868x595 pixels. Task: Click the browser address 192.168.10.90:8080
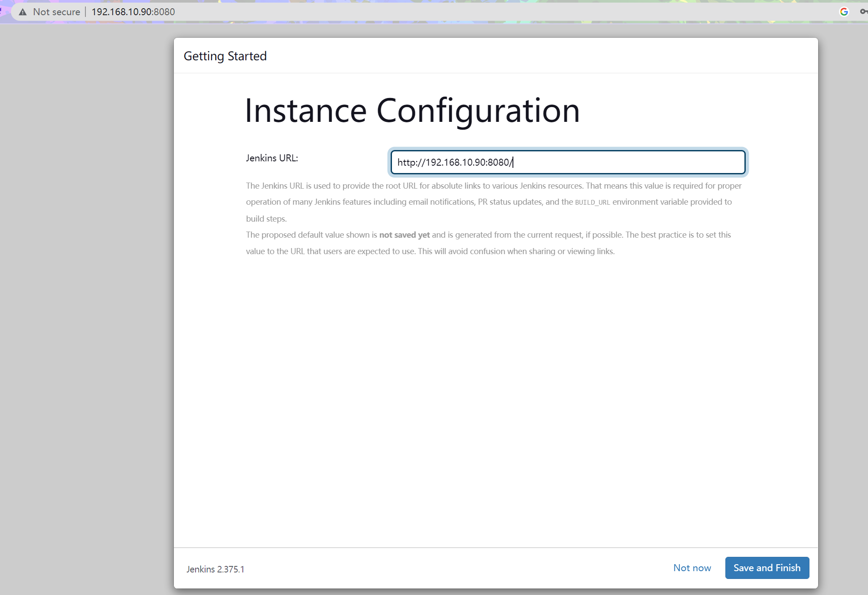click(133, 12)
